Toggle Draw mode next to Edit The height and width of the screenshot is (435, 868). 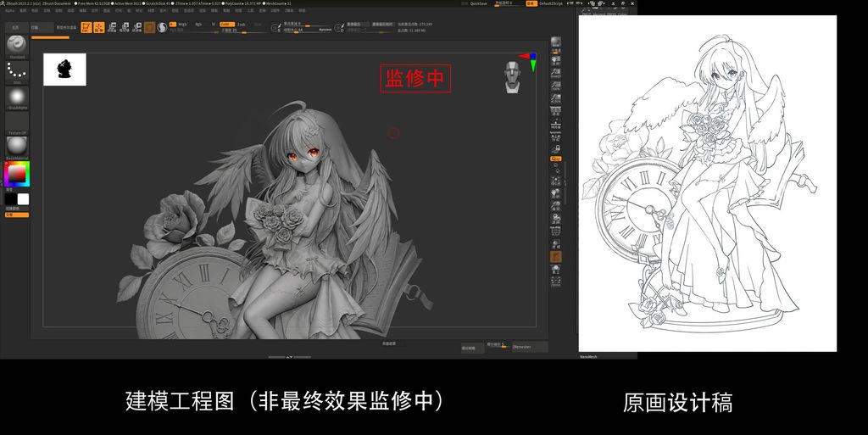(99, 27)
